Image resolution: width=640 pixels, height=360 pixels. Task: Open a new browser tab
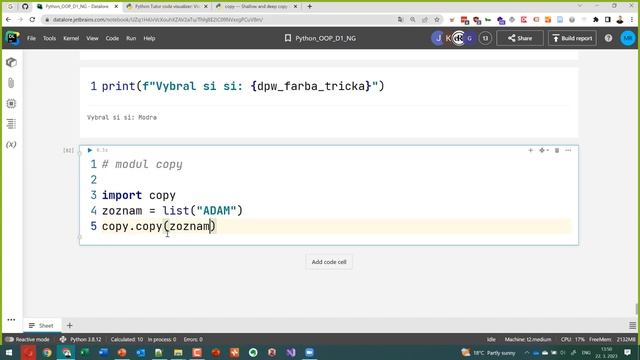tap(309, 7)
